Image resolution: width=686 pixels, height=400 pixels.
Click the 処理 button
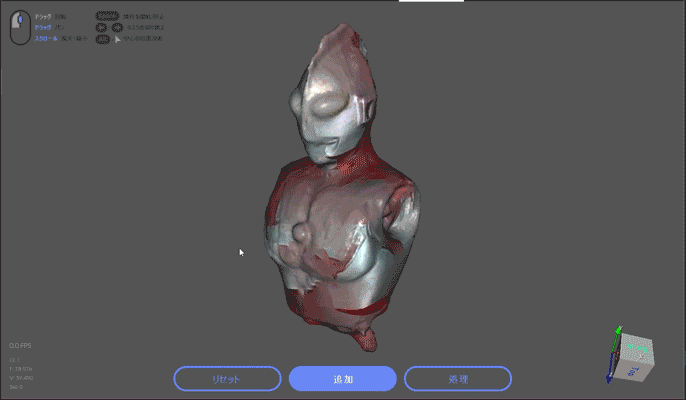click(x=458, y=379)
